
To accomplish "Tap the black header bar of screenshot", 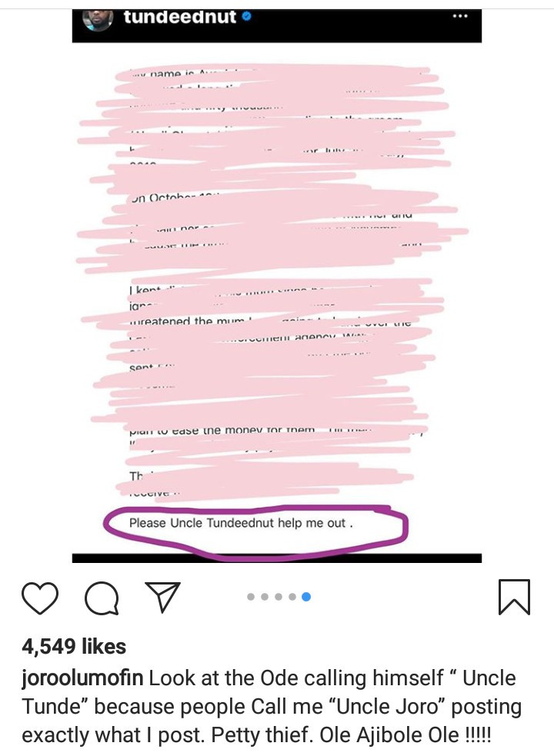I will [276, 25].
